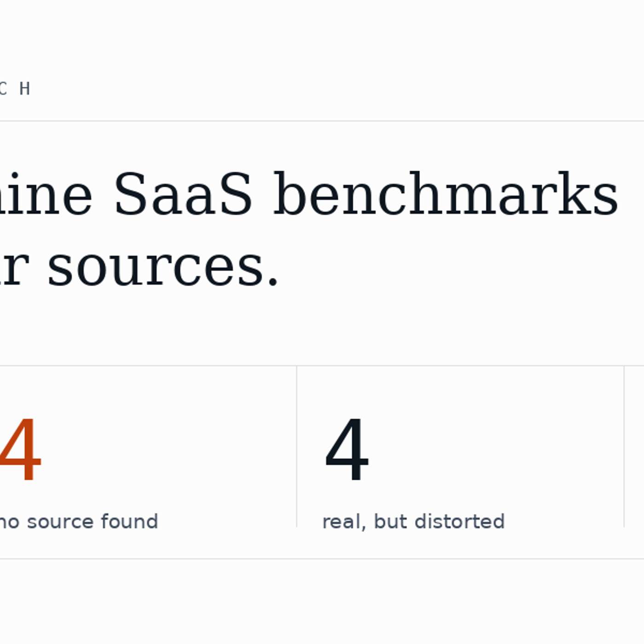The image size is (644, 644).
Task: Click the horizontal rule above the statistics row
Action: pyautogui.click(x=322, y=366)
